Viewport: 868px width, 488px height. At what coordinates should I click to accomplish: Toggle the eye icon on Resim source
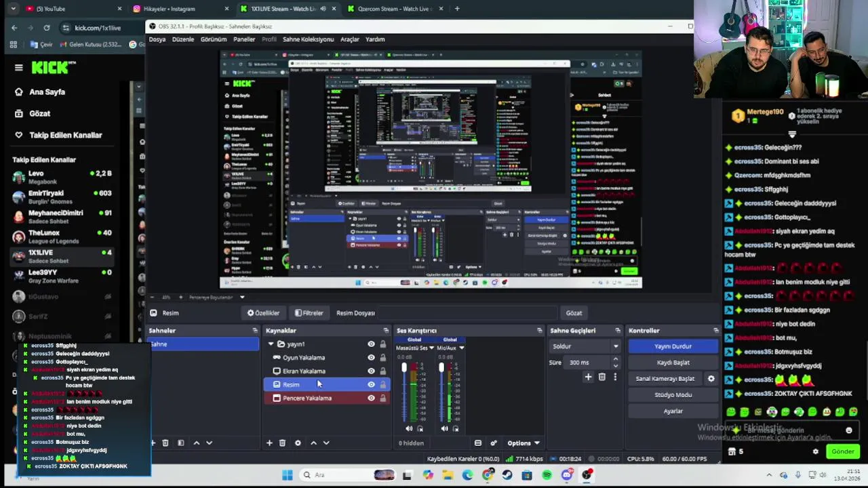(x=371, y=385)
